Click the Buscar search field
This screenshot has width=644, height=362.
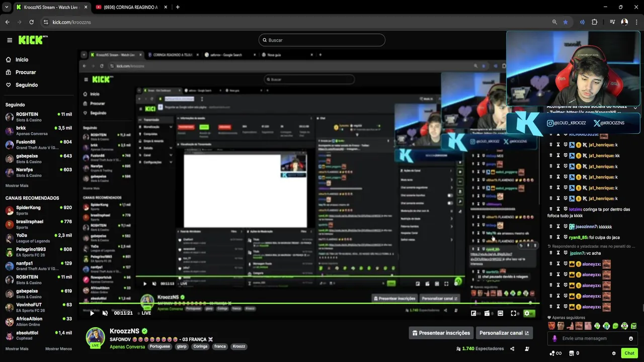tap(322, 40)
